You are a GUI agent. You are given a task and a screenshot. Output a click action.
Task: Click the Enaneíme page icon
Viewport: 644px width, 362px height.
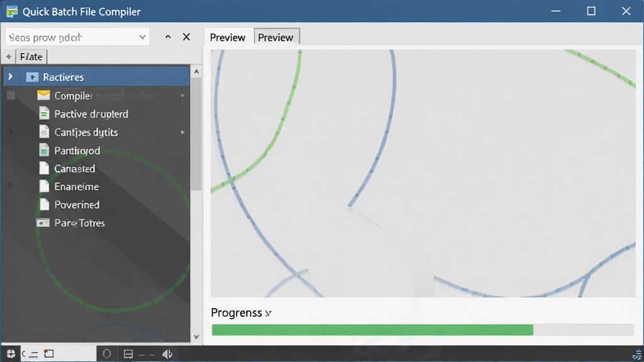[44, 186]
